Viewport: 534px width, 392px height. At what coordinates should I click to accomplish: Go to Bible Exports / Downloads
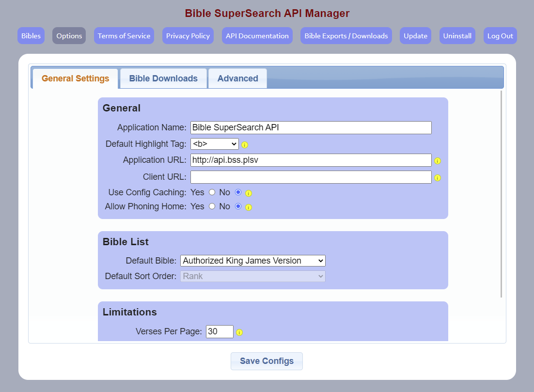tap(346, 36)
